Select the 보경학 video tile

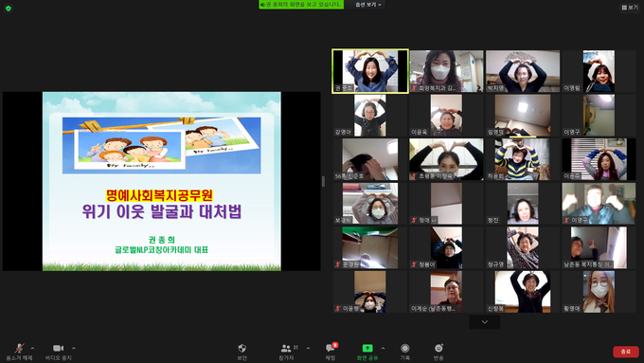click(370, 204)
